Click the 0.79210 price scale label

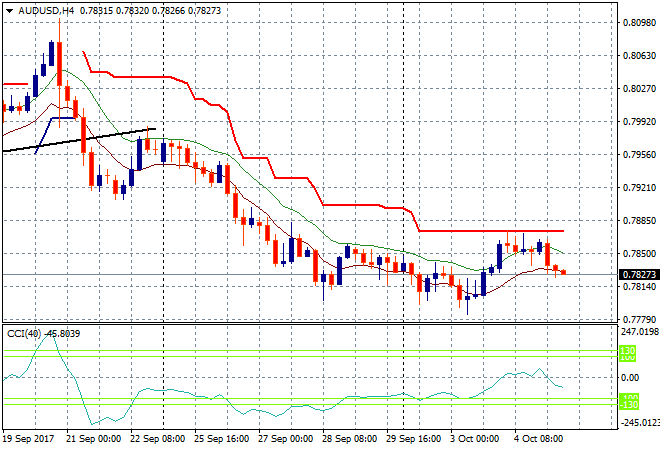639,187
